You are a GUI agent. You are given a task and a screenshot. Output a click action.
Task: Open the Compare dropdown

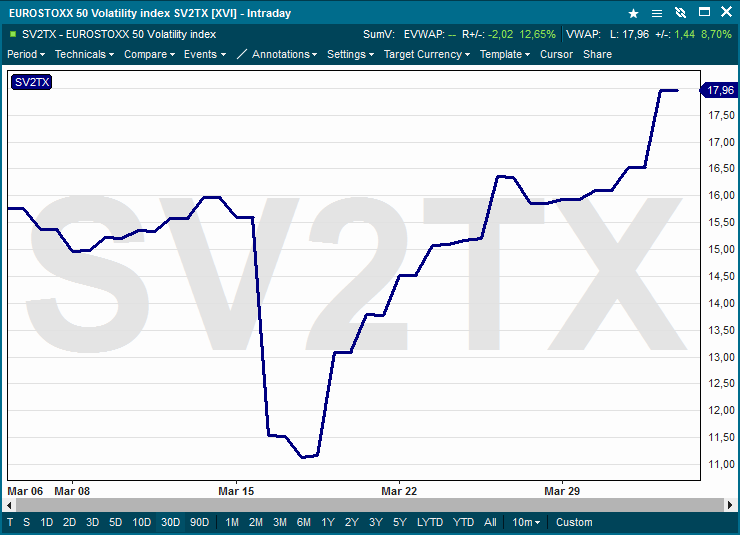[150, 54]
